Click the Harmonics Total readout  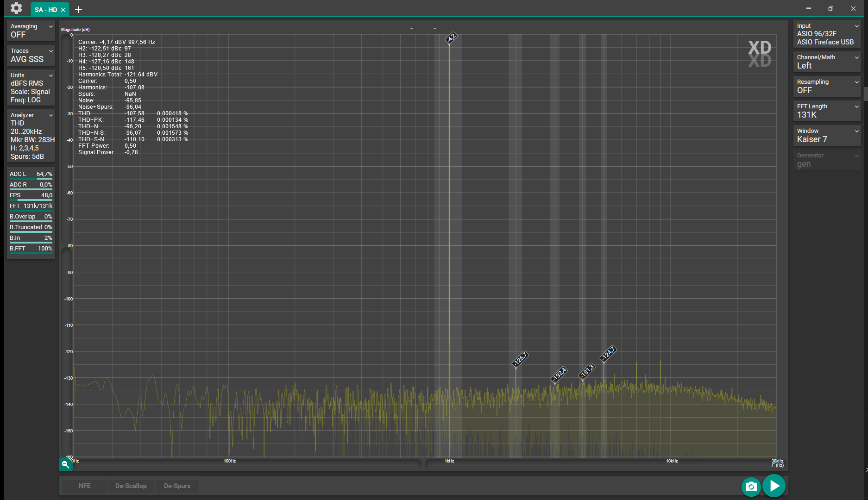(118, 75)
